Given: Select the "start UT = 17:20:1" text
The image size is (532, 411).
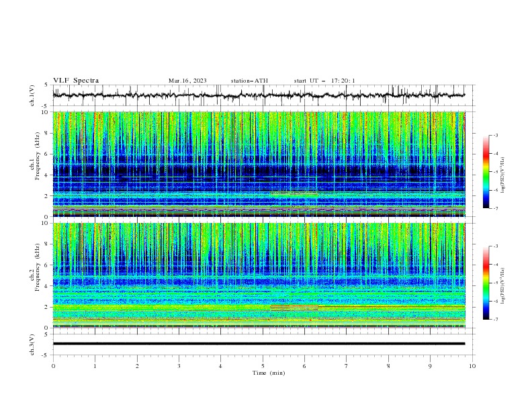Looking at the screenshot, I should (324, 81).
